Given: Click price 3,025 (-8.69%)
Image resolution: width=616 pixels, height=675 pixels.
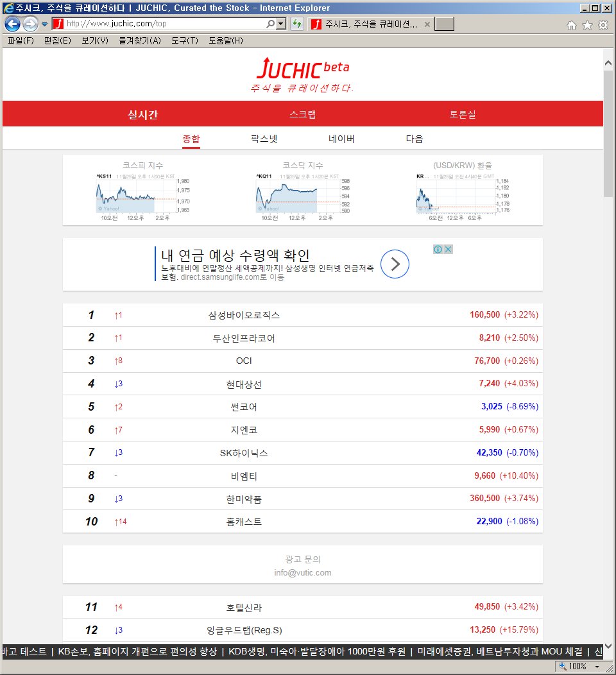Looking at the screenshot, I should tap(509, 406).
